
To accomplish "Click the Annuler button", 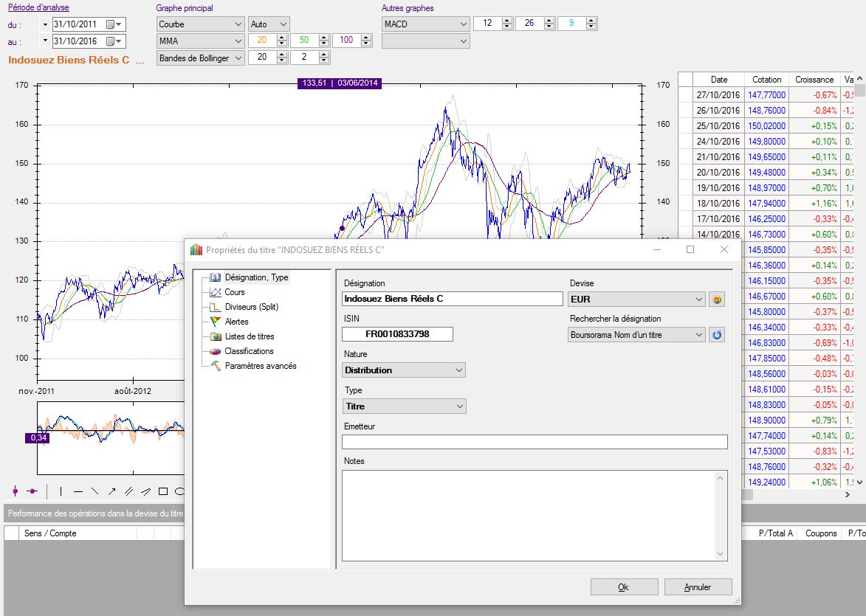I will [698, 587].
